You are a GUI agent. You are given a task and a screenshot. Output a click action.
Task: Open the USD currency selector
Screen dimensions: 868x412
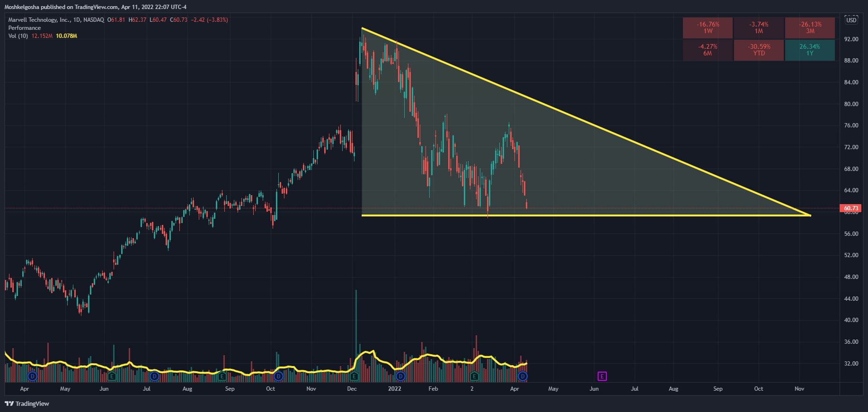coord(851,20)
